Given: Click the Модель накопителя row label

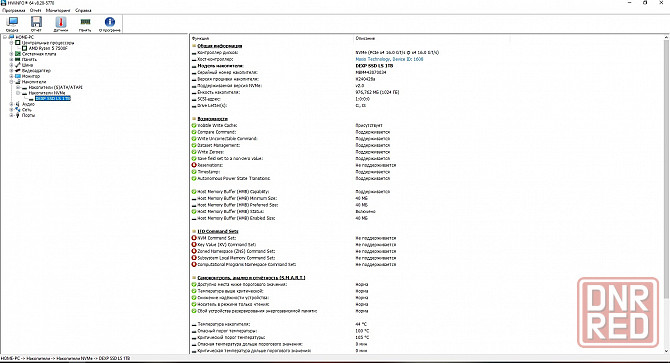Looking at the screenshot, I should pyautogui.click(x=220, y=66).
